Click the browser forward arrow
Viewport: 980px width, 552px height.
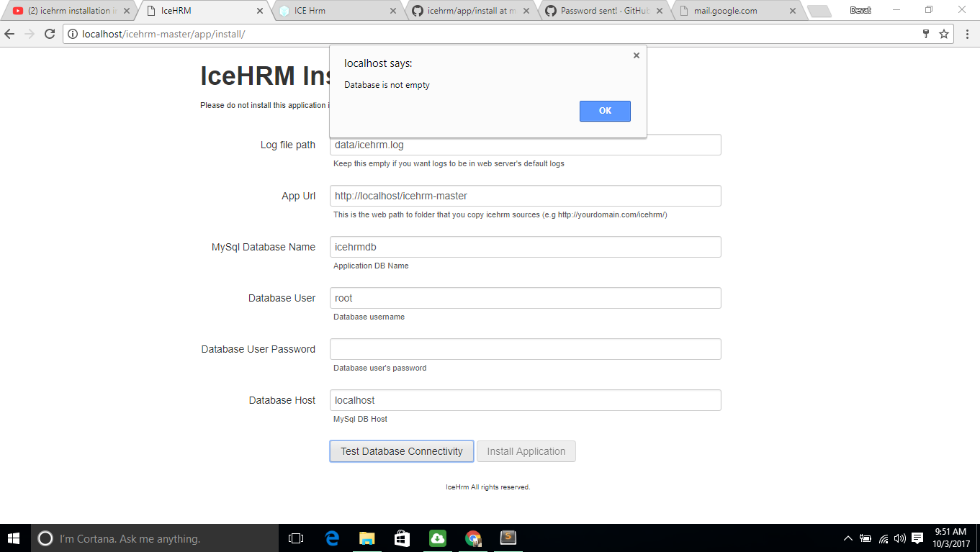tap(30, 34)
